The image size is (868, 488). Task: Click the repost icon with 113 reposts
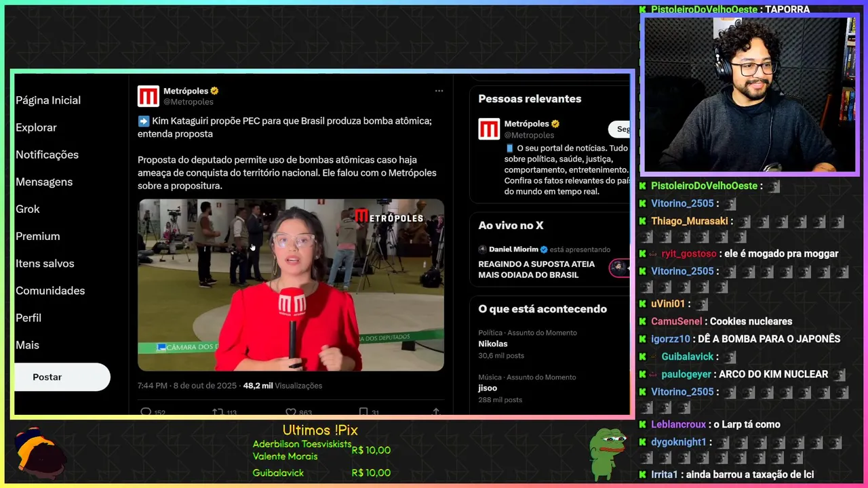coord(218,412)
